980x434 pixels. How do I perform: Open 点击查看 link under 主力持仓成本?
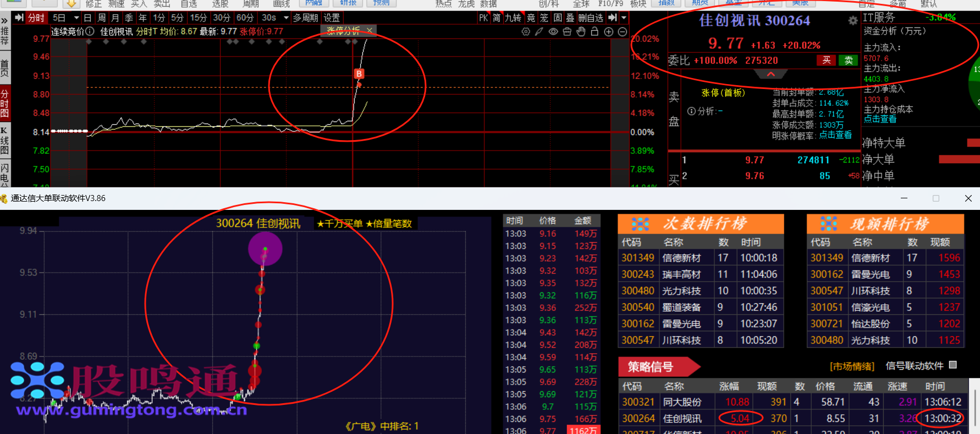pos(880,119)
